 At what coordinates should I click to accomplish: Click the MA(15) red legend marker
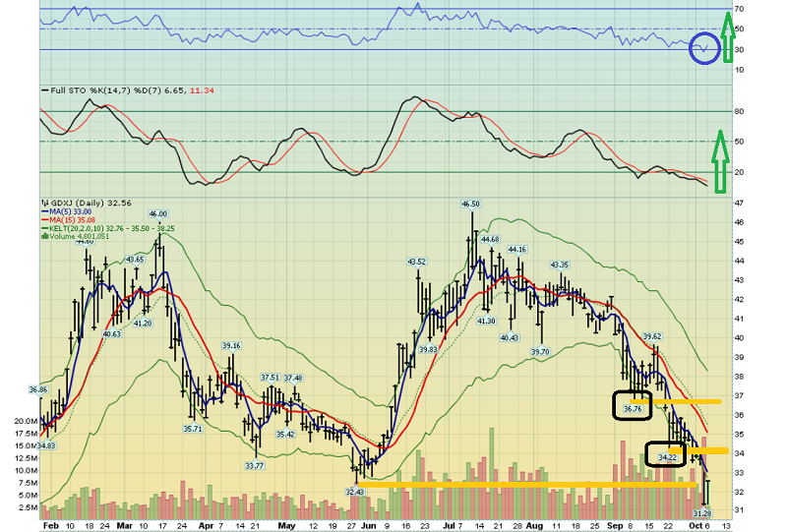tap(43, 218)
